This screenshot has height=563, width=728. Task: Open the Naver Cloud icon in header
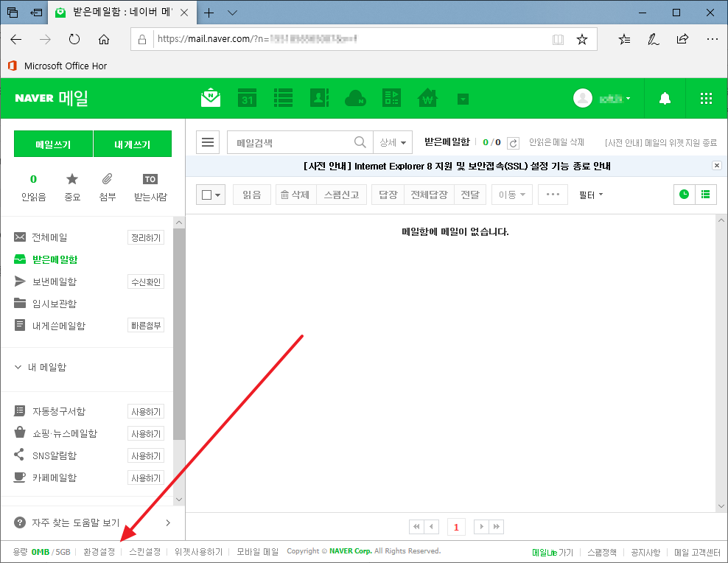click(x=356, y=98)
